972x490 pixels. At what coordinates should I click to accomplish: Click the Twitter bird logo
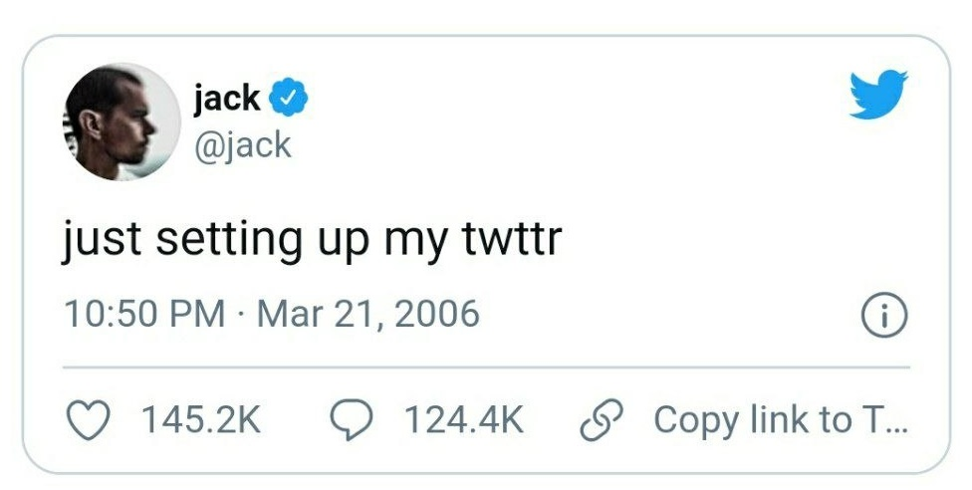tap(878, 95)
